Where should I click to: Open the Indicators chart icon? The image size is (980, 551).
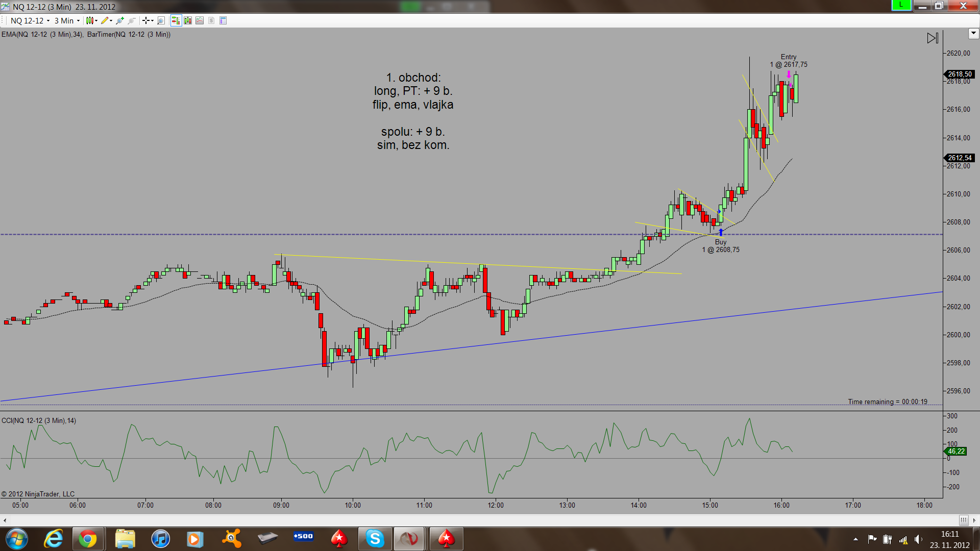pos(200,20)
